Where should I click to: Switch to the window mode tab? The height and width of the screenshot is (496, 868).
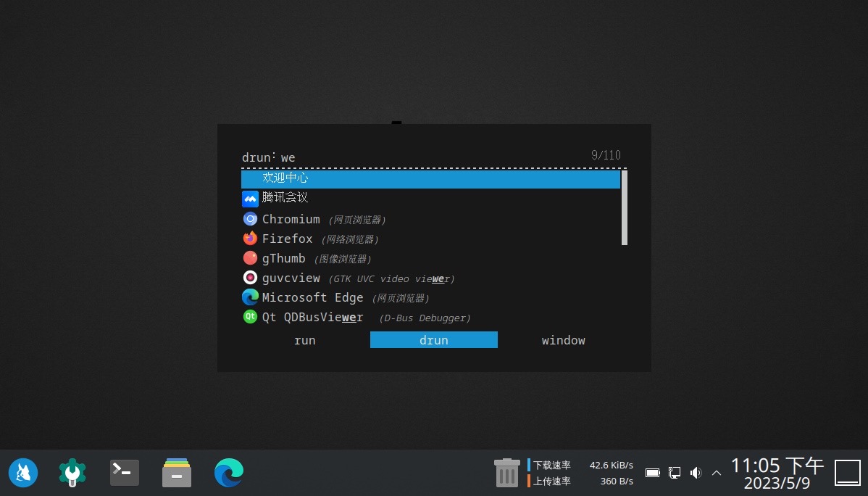click(563, 340)
